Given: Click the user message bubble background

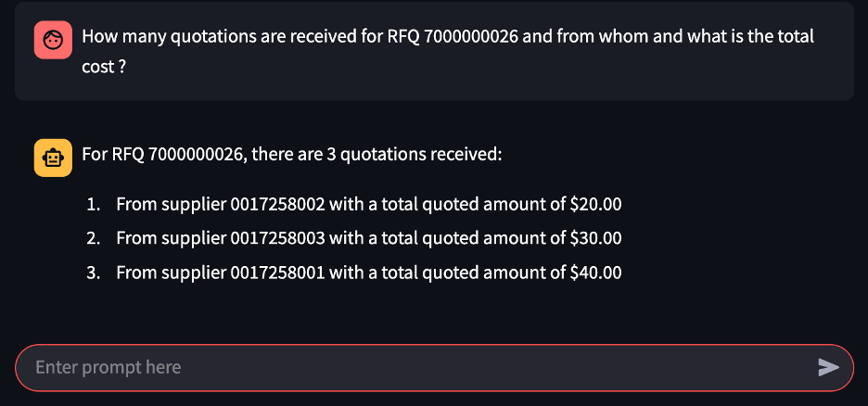Looking at the screenshot, I should [x=435, y=51].
